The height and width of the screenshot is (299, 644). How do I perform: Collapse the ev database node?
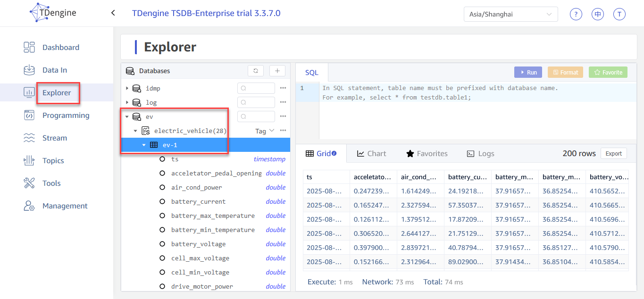click(x=127, y=116)
